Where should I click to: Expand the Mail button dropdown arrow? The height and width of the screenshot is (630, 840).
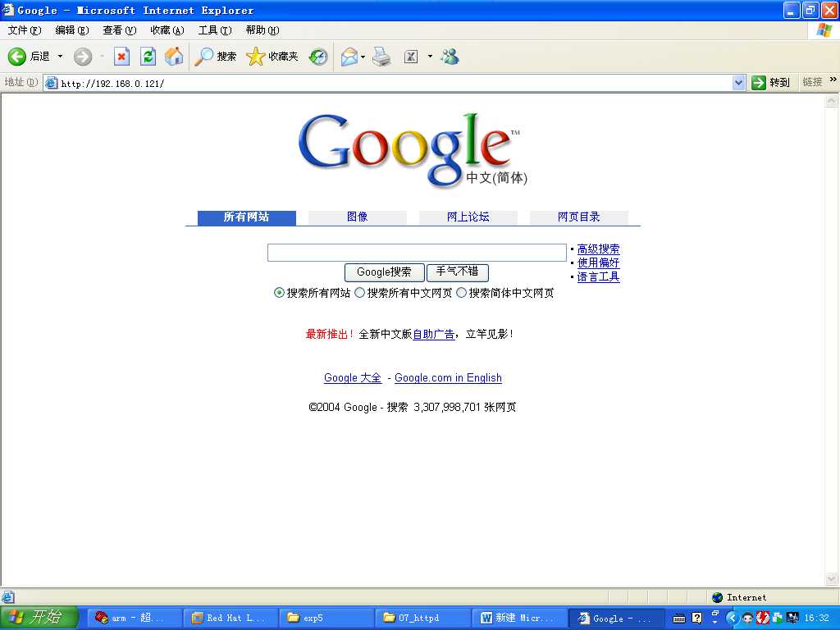[x=363, y=57]
